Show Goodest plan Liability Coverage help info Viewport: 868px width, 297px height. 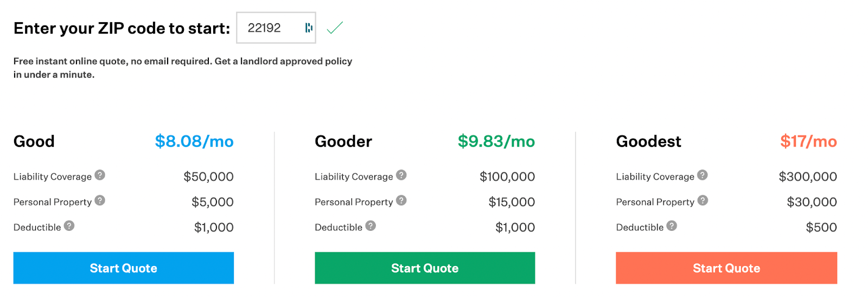[x=702, y=175]
